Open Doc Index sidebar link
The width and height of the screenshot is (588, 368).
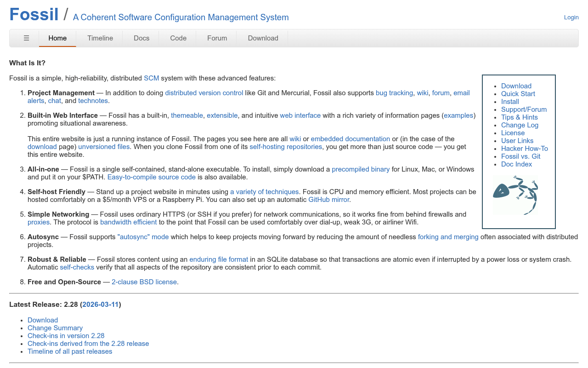point(517,164)
